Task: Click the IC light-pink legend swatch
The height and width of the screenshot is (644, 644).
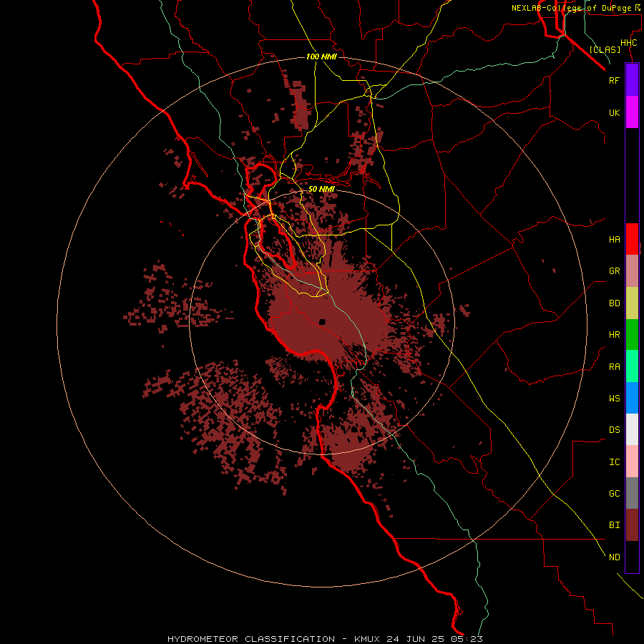Action: pos(632,462)
